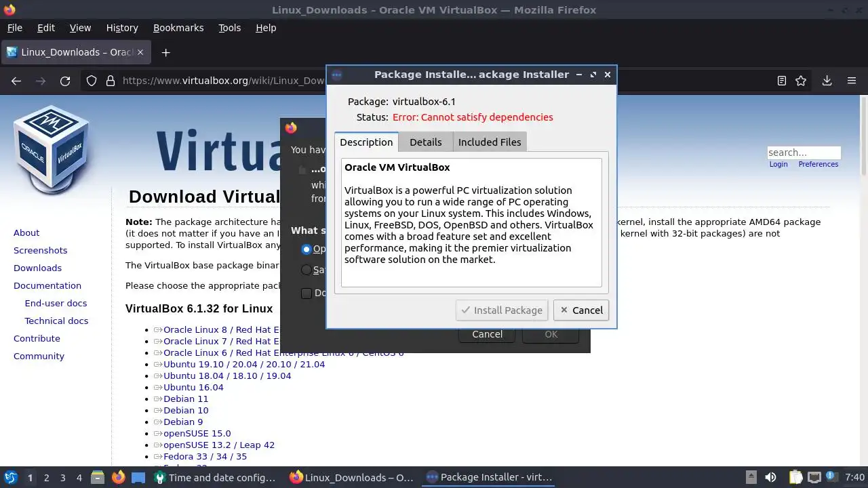The width and height of the screenshot is (868, 488).
Task: Bookmark this page with the star icon
Action: point(801,81)
